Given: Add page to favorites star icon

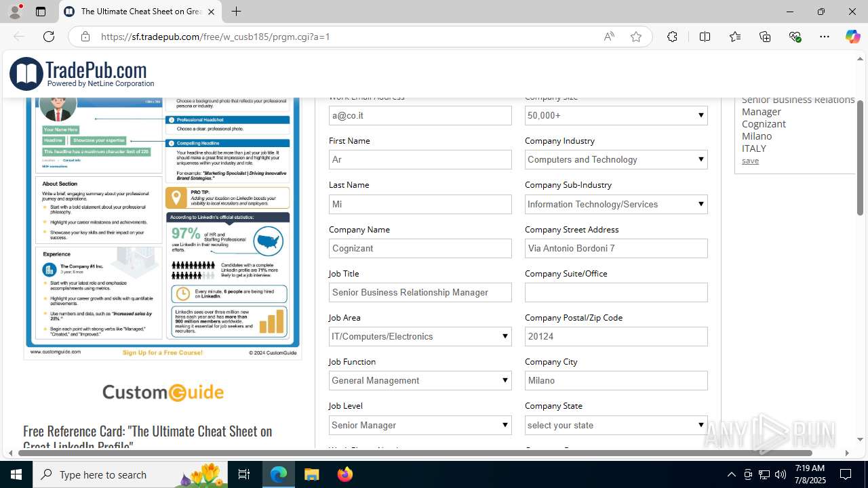Looking at the screenshot, I should coord(636,37).
